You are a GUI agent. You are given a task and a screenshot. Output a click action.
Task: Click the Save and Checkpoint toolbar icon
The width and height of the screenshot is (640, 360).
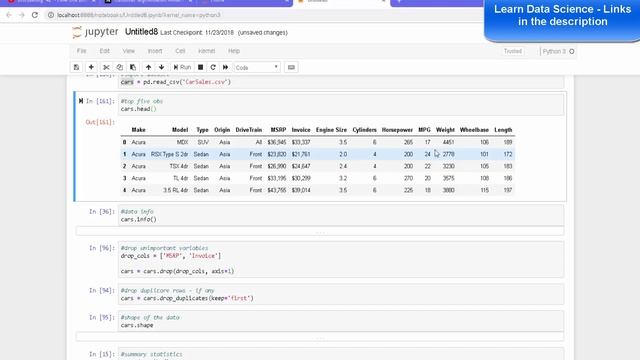[x=76, y=67]
